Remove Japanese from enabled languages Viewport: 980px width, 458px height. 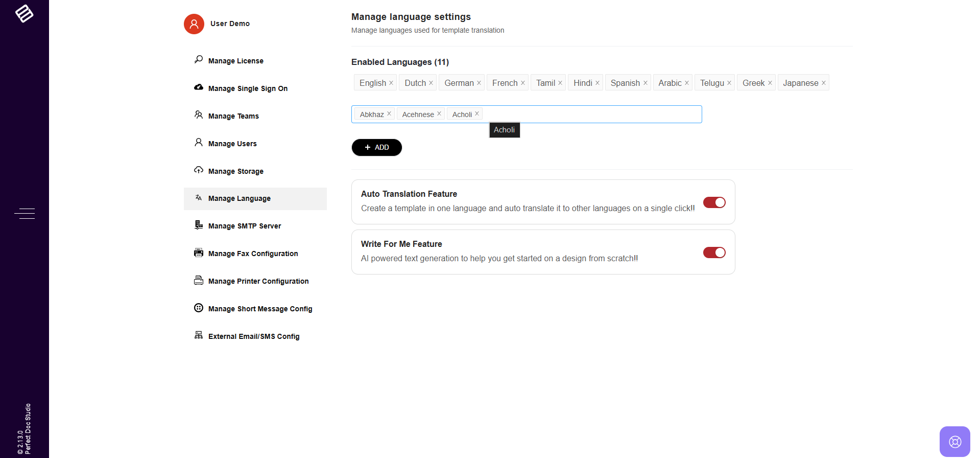(x=823, y=83)
